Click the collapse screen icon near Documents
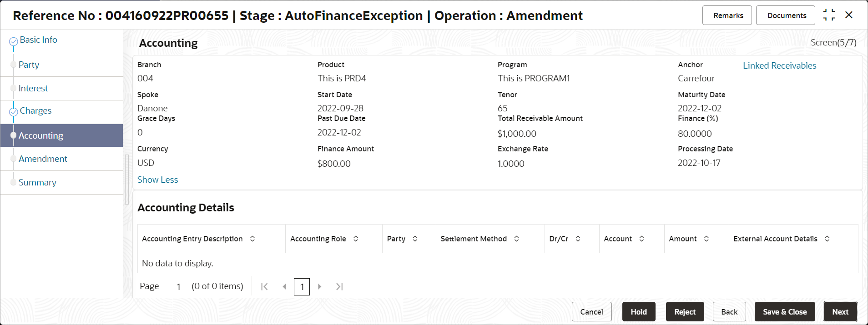This screenshot has height=325, width=868. click(829, 15)
